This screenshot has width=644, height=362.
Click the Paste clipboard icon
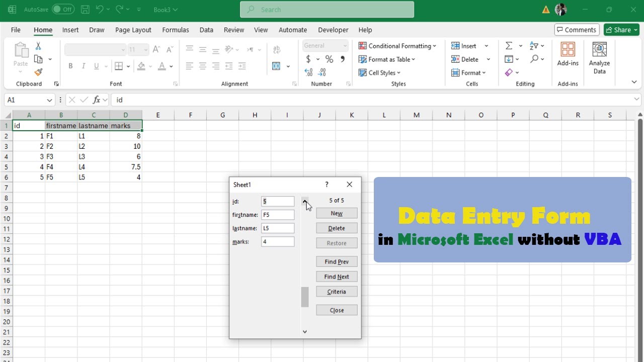point(21,50)
